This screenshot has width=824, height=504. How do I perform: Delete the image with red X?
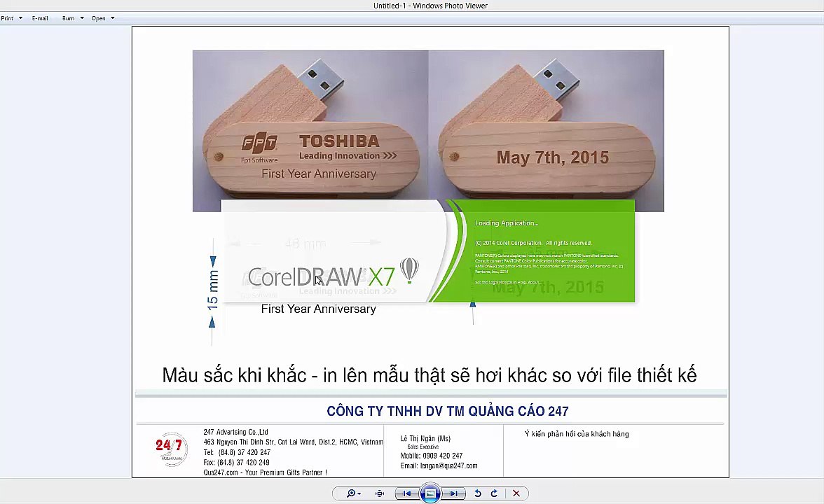coord(516,493)
